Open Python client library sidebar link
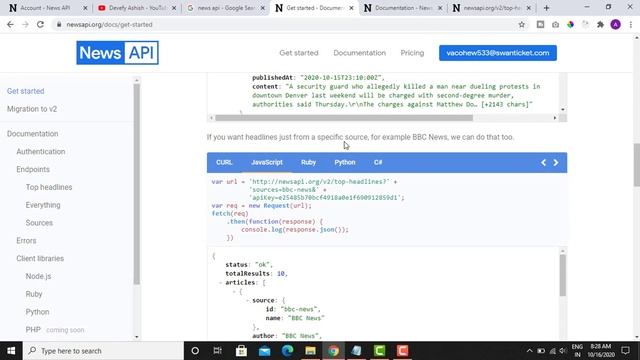 pos(38,312)
